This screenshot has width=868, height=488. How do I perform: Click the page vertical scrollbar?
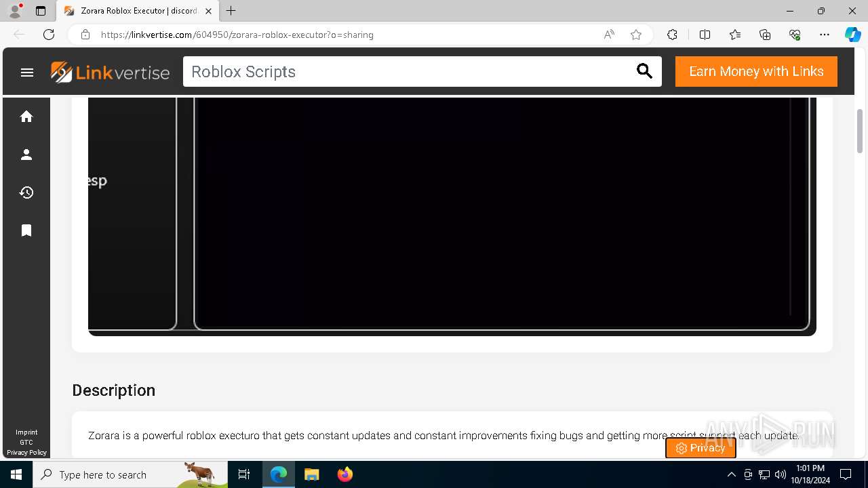(861, 132)
